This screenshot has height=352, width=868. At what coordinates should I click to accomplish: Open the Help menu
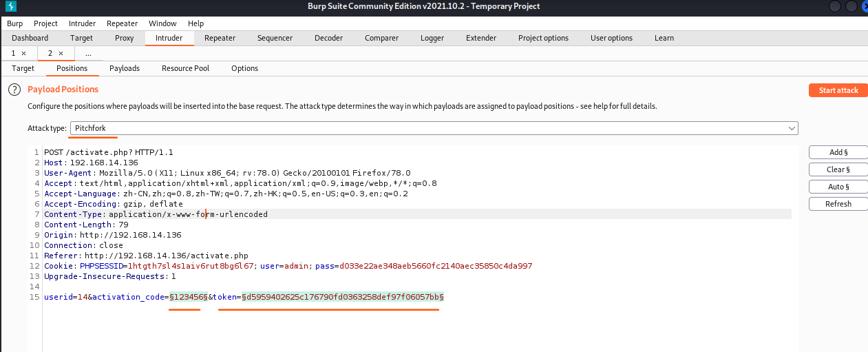(195, 23)
